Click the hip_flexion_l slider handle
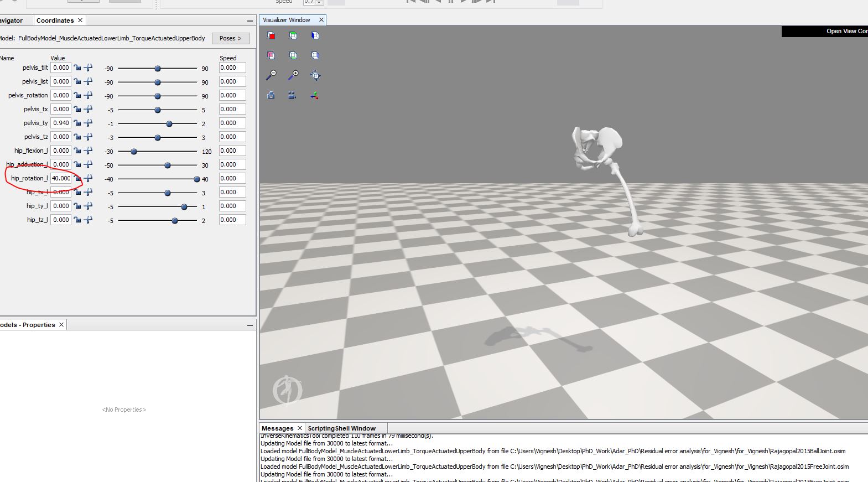The height and width of the screenshot is (482, 868). [133, 152]
